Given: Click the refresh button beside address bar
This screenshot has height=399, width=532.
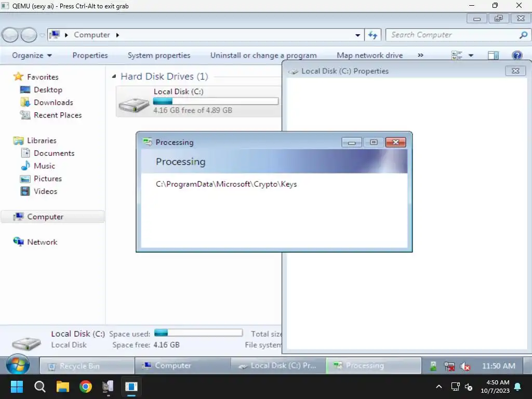Looking at the screenshot, I should [x=373, y=35].
